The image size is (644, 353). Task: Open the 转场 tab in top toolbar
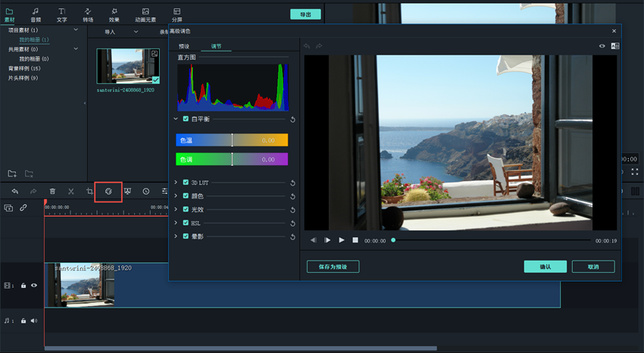click(x=88, y=14)
